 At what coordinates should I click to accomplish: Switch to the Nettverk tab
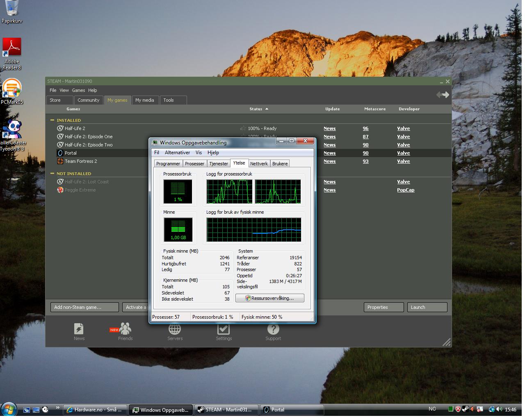[259, 164]
